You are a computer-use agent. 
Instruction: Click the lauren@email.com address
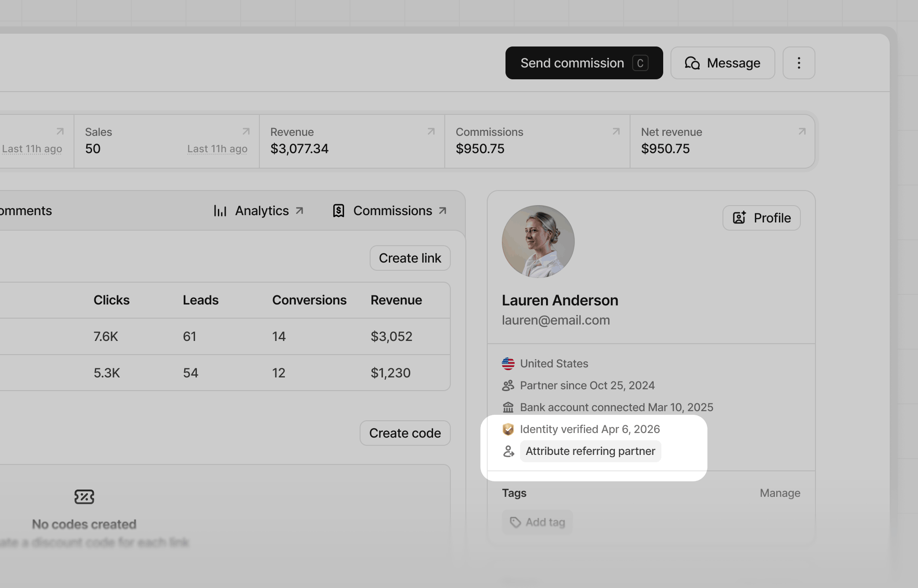tap(556, 320)
